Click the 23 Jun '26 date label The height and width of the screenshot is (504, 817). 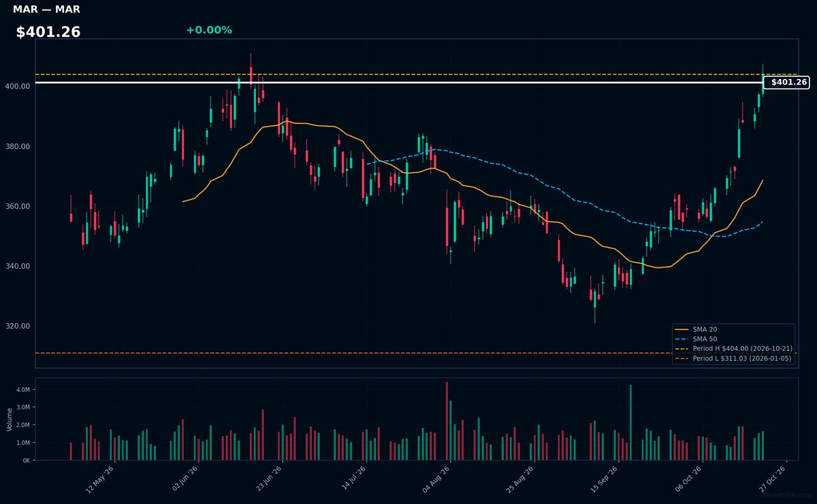pyautogui.click(x=268, y=479)
